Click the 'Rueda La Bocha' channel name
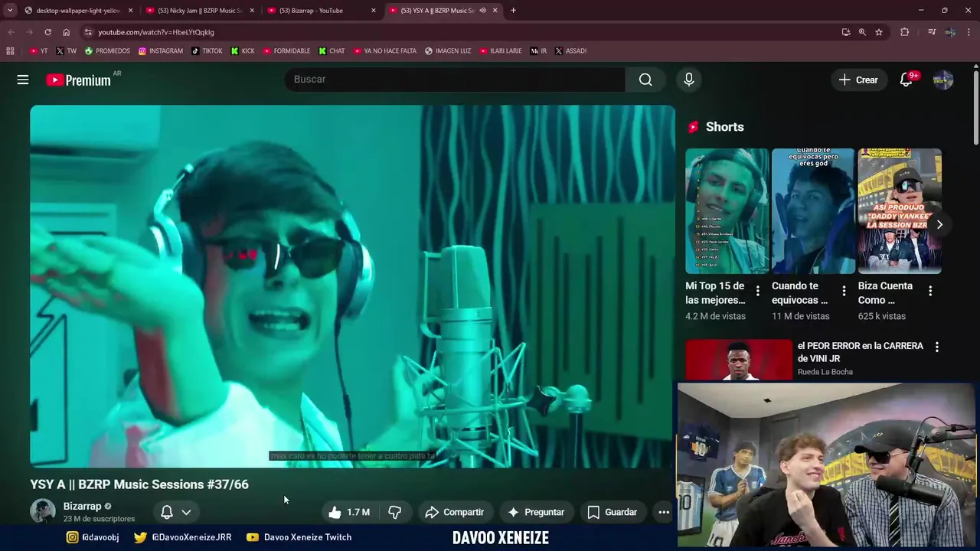 (x=825, y=372)
